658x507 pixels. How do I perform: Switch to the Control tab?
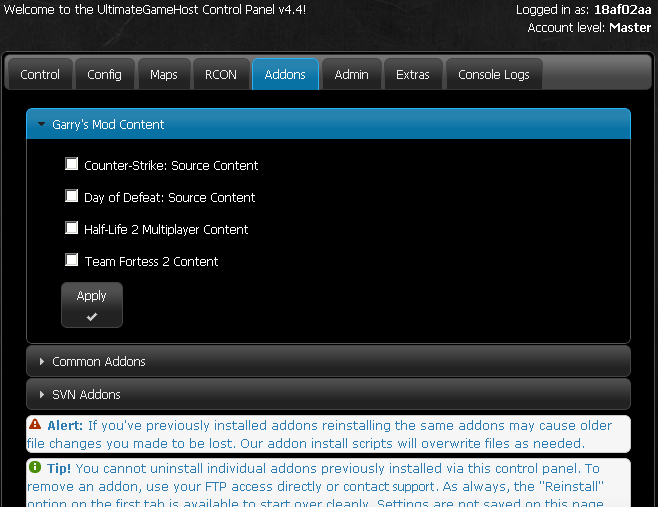click(40, 74)
